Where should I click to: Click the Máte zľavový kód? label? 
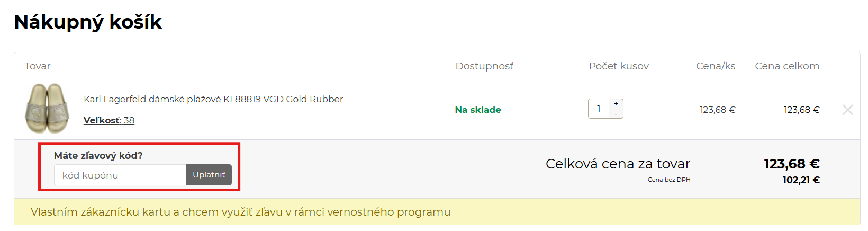point(98,155)
